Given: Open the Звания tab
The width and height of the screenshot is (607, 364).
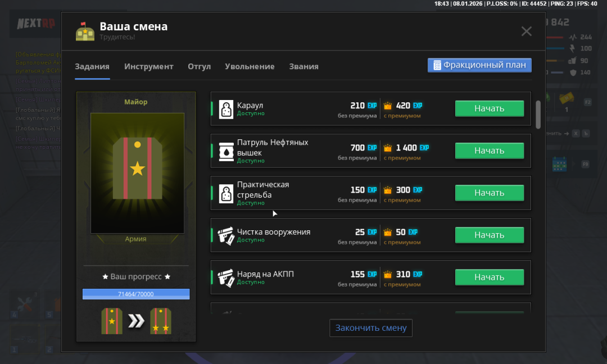Looking at the screenshot, I should click(x=303, y=66).
